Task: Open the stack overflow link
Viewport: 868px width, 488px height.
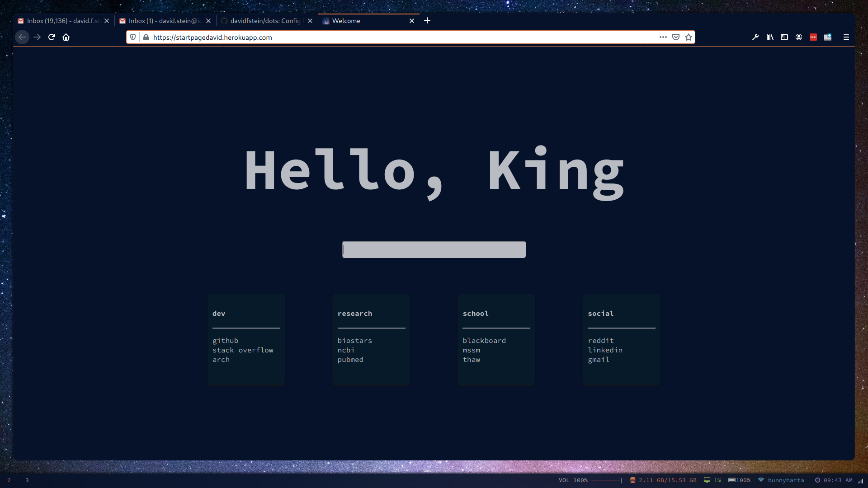Action: pos(243,350)
